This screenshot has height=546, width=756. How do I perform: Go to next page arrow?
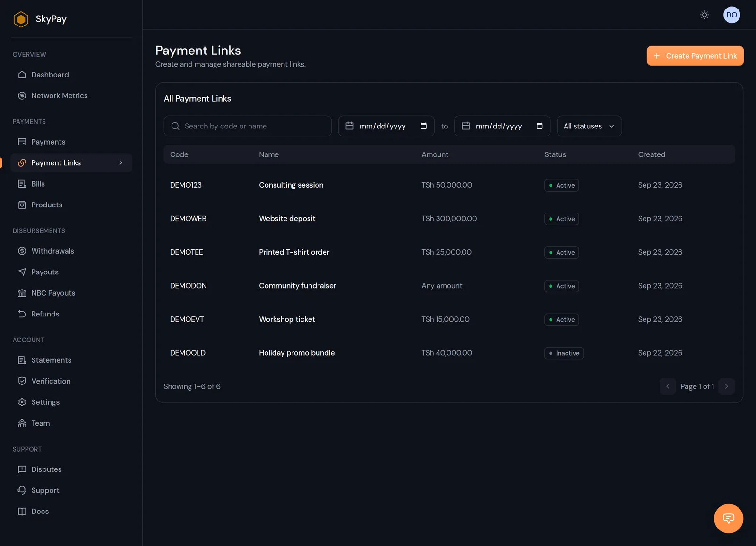coord(726,386)
